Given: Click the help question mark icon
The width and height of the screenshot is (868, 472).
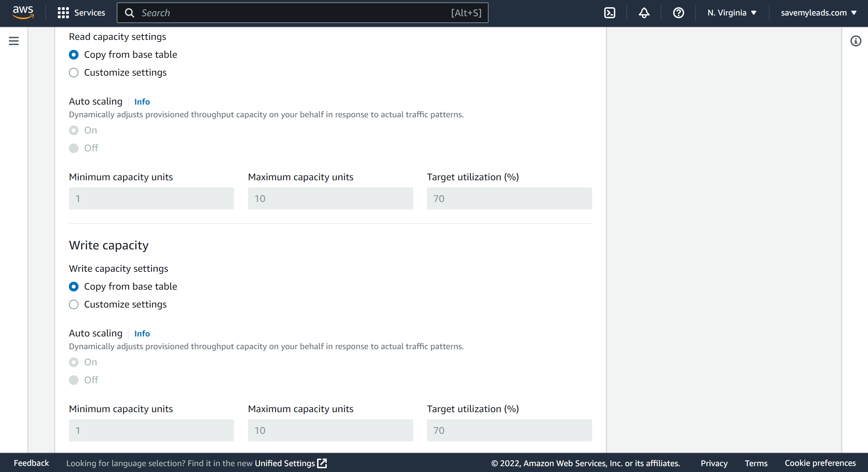Looking at the screenshot, I should (x=678, y=13).
